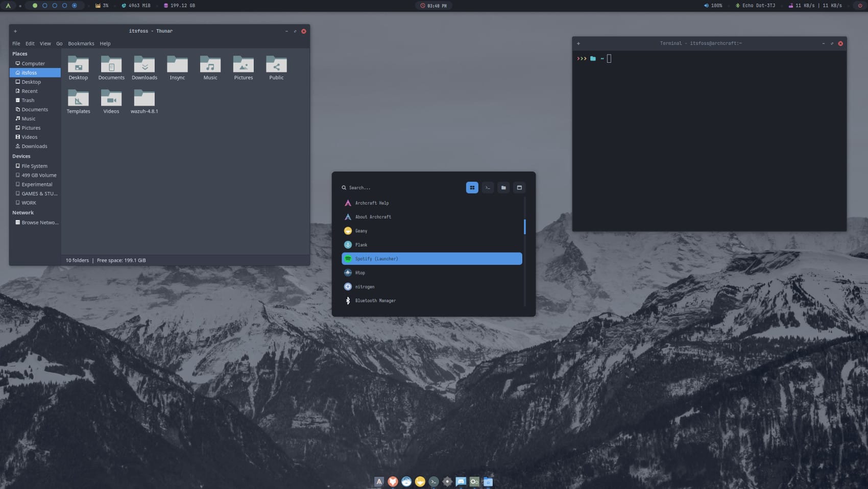The image size is (868, 489).
Task: Select the second workspace dot in the top panel
Action: (x=45, y=6)
